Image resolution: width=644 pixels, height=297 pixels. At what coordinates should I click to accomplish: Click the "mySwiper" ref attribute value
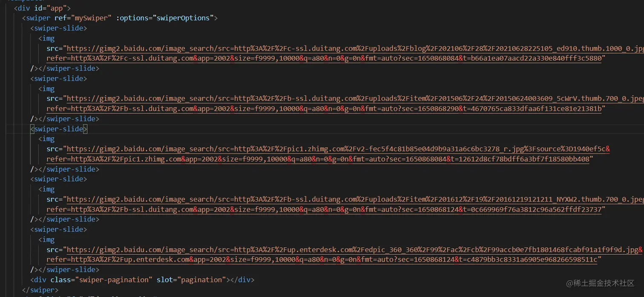(x=91, y=18)
